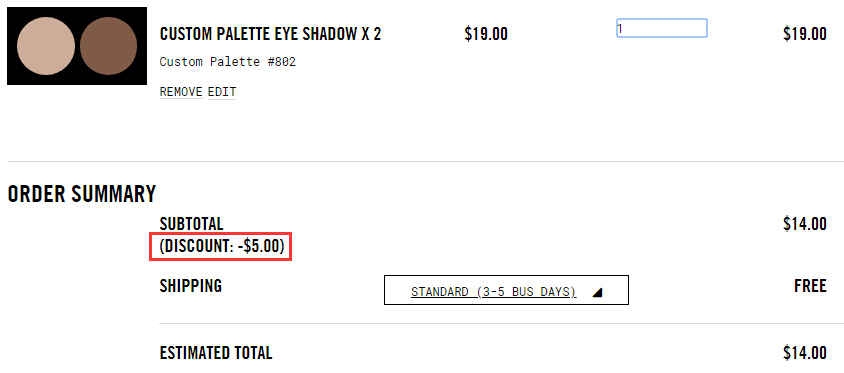This screenshot has height=373, width=844.
Task: Click the $14.00 estimated total amount
Action: (805, 353)
